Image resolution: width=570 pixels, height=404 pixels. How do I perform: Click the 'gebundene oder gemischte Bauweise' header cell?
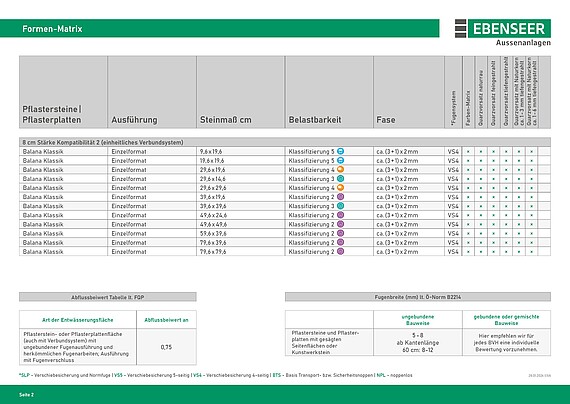pos(506,320)
